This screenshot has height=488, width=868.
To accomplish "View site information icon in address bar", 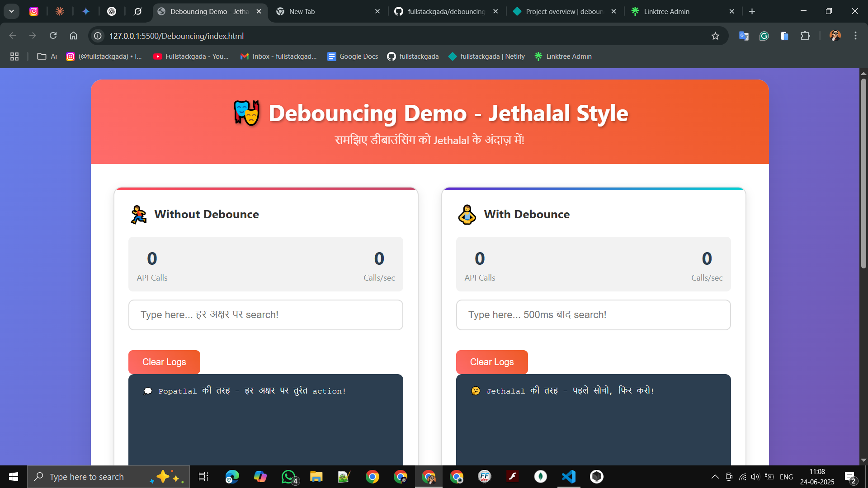I will pyautogui.click(x=98, y=36).
